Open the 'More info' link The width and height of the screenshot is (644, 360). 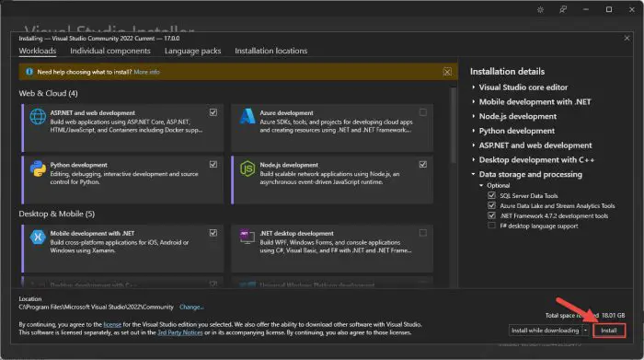(x=146, y=72)
